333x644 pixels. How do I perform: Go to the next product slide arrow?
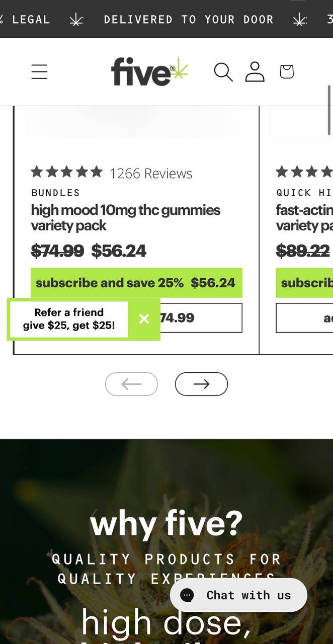tap(201, 384)
